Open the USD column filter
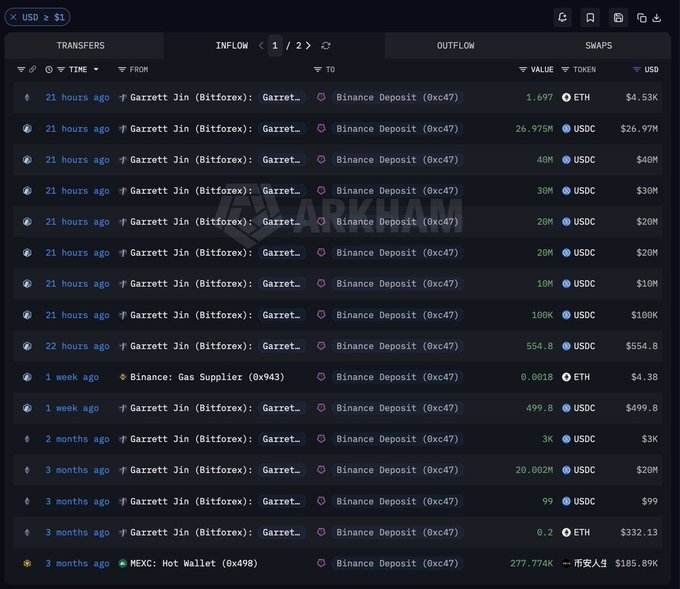Viewport: 680px width, 589px height. pos(637,69)
